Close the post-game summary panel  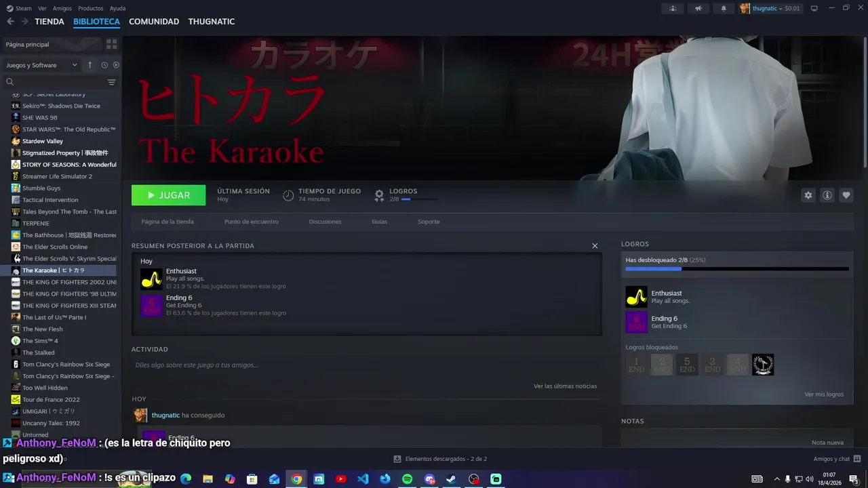pos(595,246)
